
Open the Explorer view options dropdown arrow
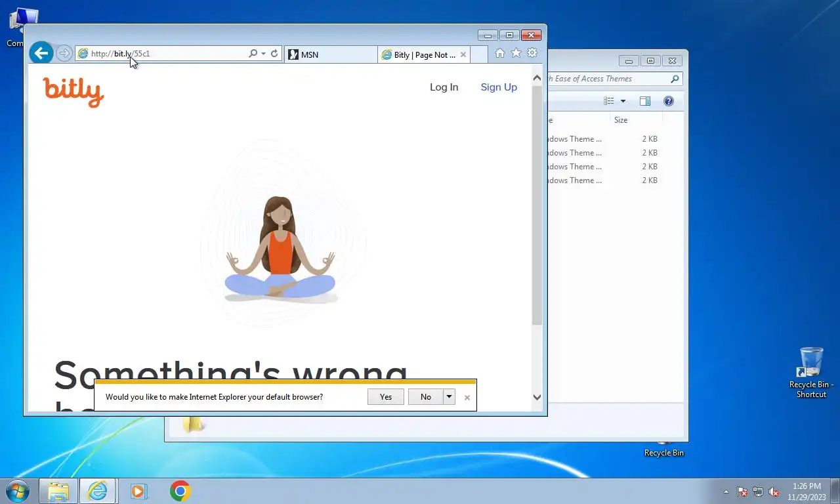pyautogui.click(x=623, y=101)
